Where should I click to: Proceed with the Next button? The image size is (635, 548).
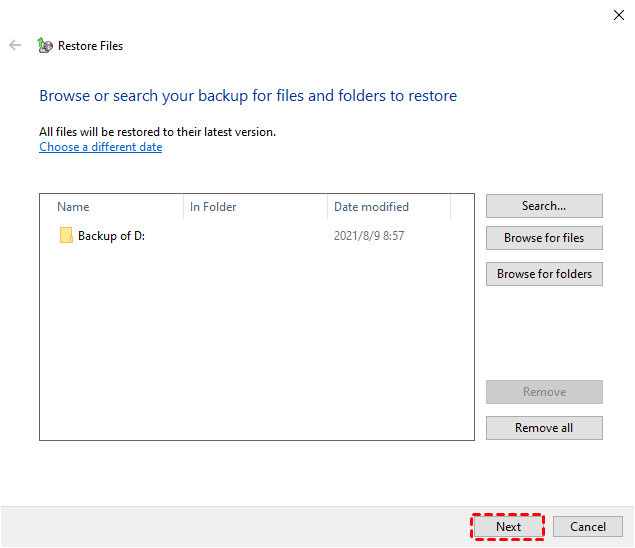(x=508, y=526)
